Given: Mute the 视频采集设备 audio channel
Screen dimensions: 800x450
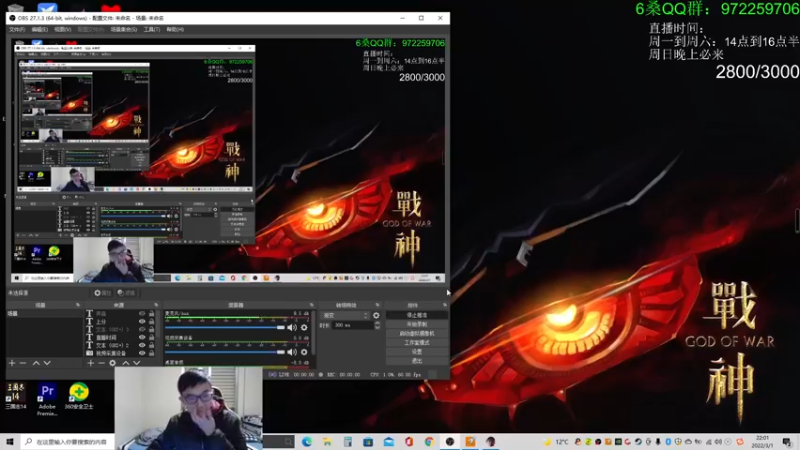Looking at the screenshot, I should tap(292, 352).
